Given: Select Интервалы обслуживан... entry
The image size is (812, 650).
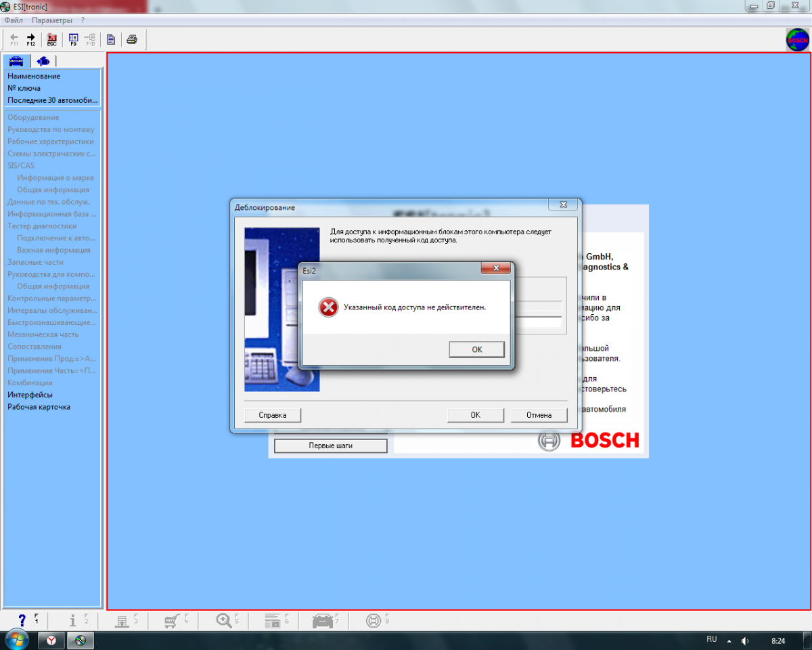Looking at the screenshot, I should (51, 311).
